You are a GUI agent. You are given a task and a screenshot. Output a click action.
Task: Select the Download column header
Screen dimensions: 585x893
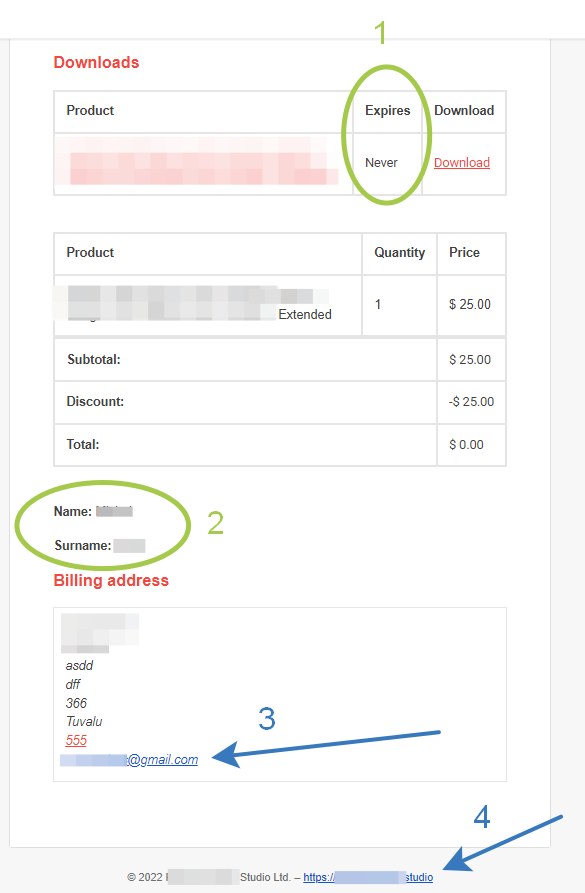[464, 110]
